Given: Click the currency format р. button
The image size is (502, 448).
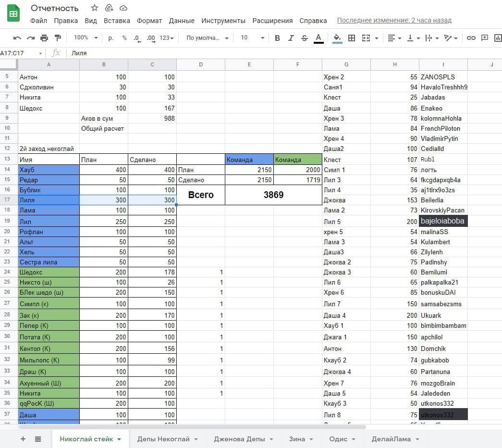Looking at the screenshot, I should (x=111, y=38).
